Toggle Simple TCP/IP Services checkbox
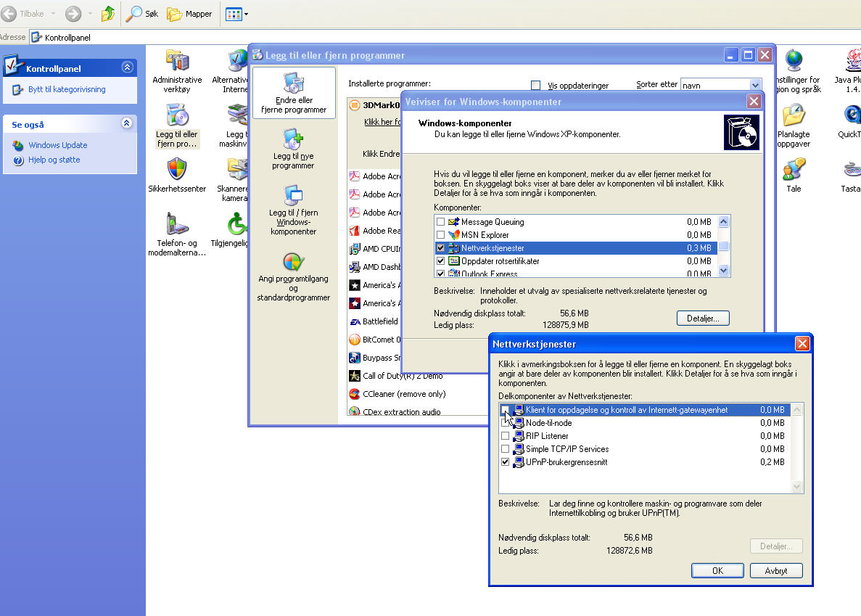The height and width of the screenshot is (616, 861). pyautogui.click(x=505, y=449)
